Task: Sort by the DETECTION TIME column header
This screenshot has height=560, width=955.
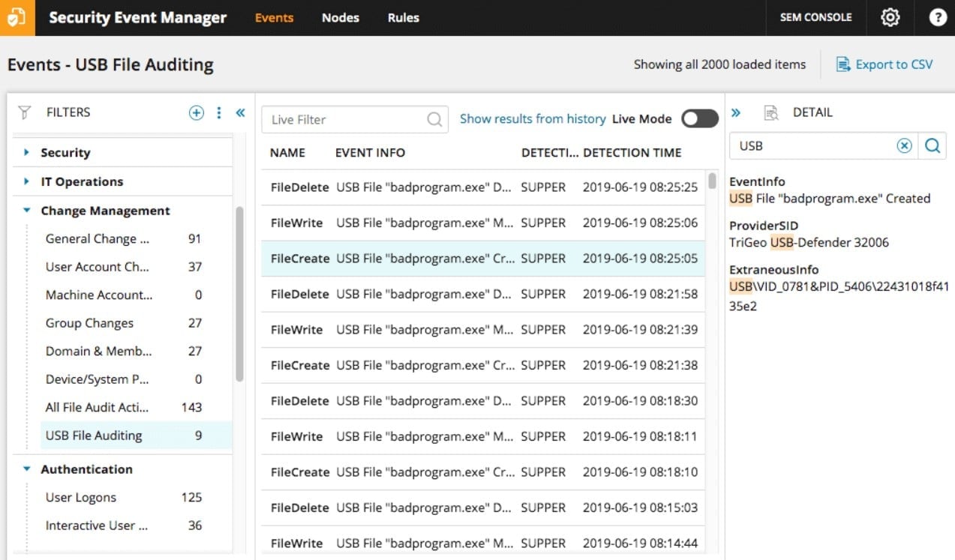Action: click(632, 153)
